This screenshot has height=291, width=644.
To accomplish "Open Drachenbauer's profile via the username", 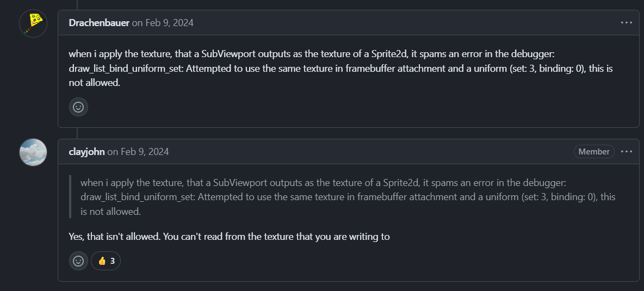I will point(99,23).
